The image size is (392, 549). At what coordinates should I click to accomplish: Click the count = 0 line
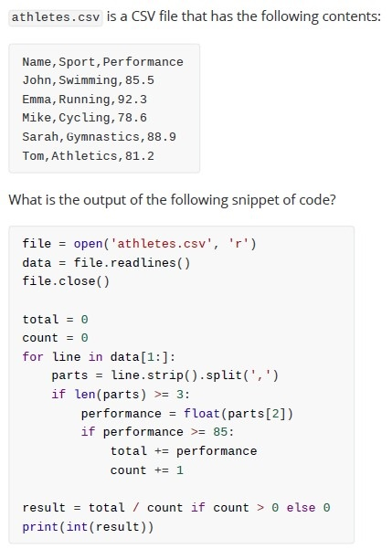pyautogui.click(x=55, y=338)
